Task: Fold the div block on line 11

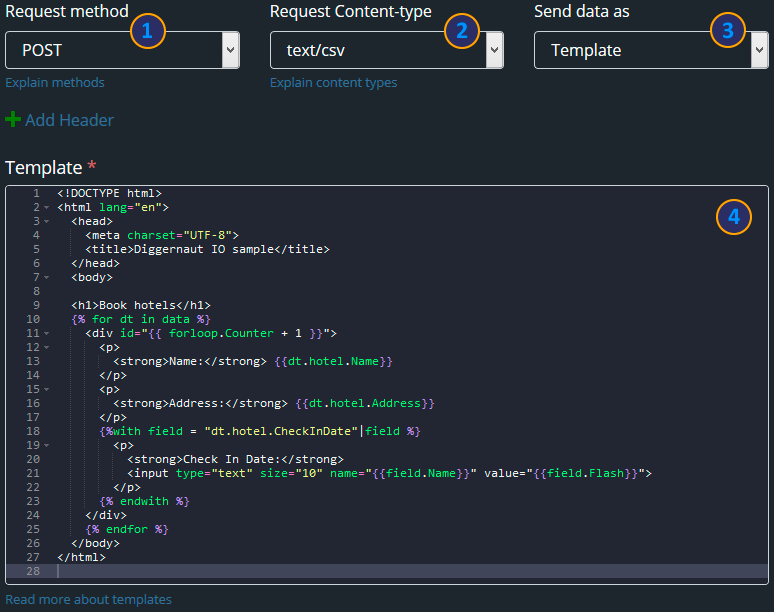Action: pyautogui.click(x=47, y=334)
